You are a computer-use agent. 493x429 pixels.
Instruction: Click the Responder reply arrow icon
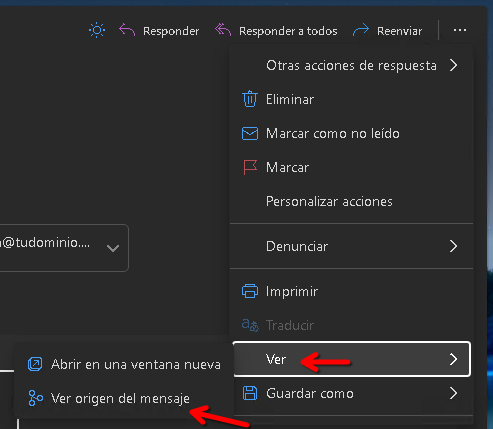pos(127,30)
